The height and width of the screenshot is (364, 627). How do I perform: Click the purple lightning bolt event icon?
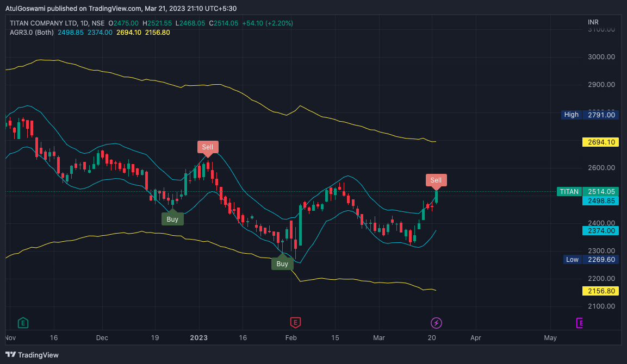[436, 323]
